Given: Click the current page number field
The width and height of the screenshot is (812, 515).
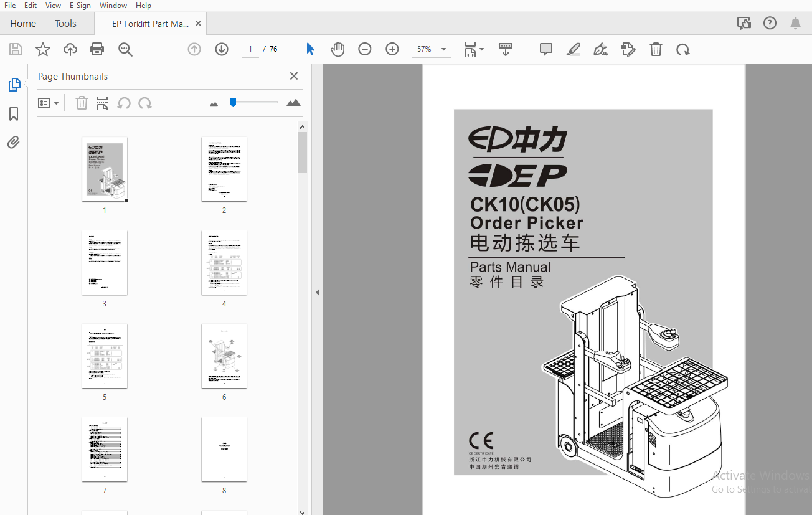Looking at the screenshot, I should click(x=250, y=49).
